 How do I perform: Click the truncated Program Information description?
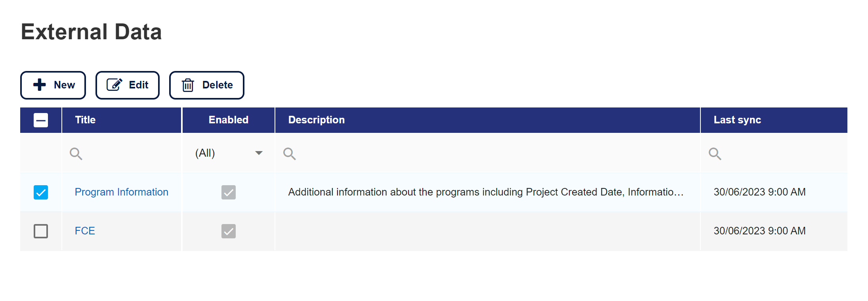(x=486, y=192)
